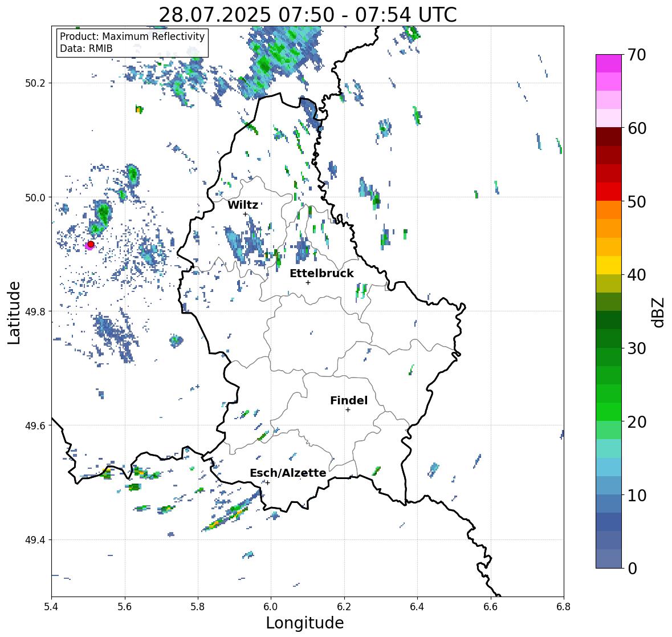Click the 30 value on the colorbar
The height and width of the screenshot is (637, 672).
click(x=637, y=348)
